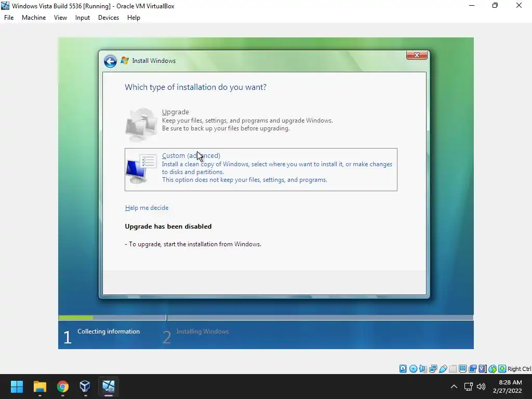Click the recording status icon
The height and width of the screenshot is (399, 532).
(x=472, y=369)
